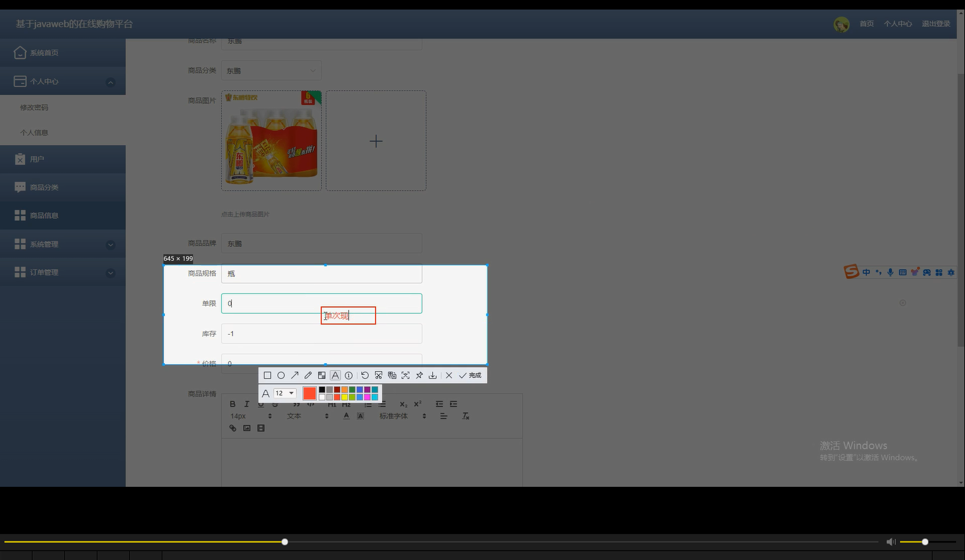Viewport: 965px width, 560px height.
Task: Open the 文本 heading style dropdown
Action: [x=308, y=416]
